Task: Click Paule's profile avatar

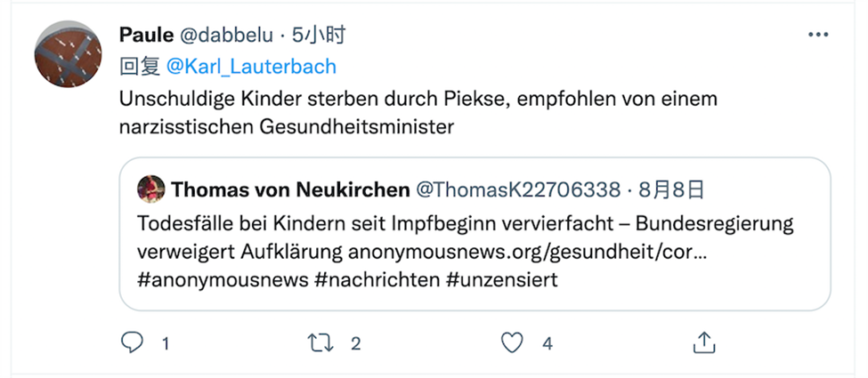Action: [x=68, y=53]
